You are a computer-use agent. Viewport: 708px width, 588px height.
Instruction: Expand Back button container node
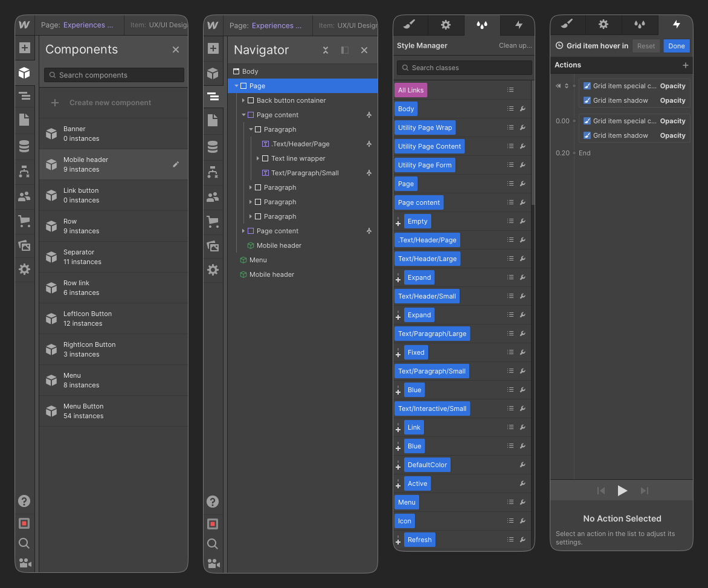point(243,100)
